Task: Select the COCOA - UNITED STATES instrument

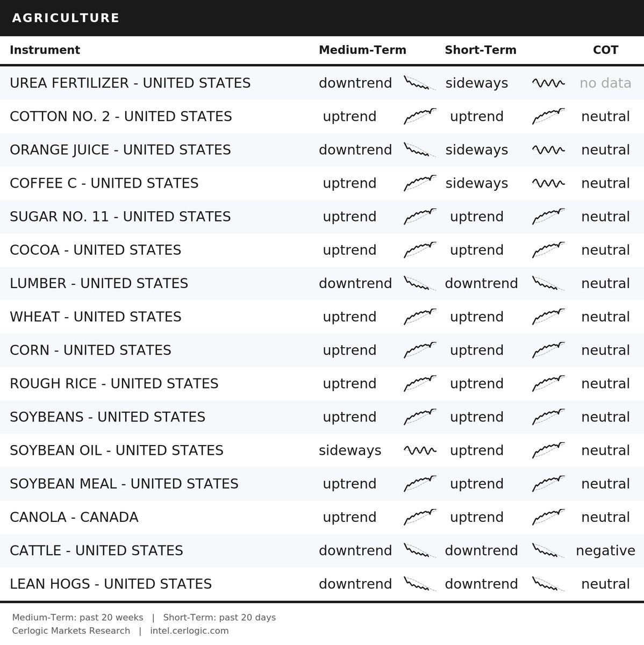Action: tap(95, 250)
